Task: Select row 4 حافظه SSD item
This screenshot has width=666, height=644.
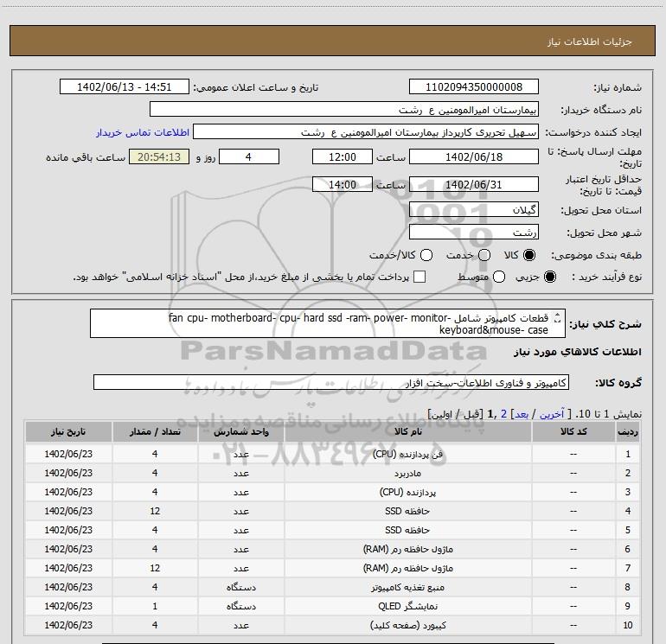Action: [x=332, y=511]
